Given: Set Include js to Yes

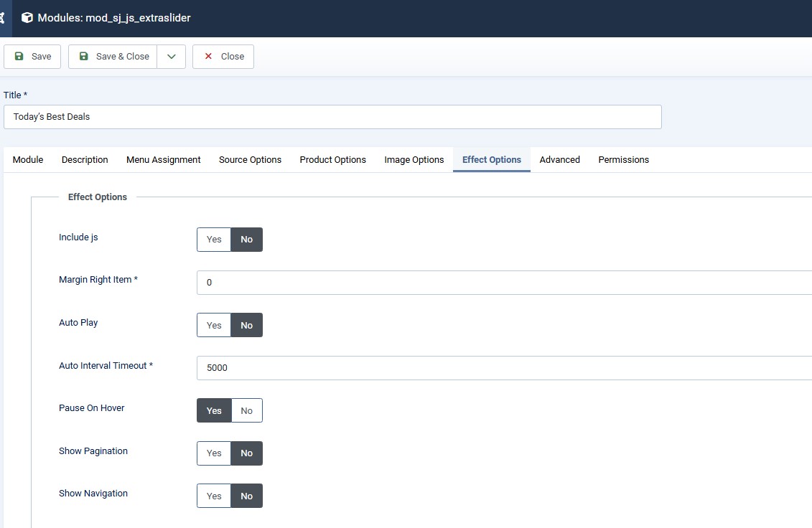Looking at the screenshot, I should (214, 240).
